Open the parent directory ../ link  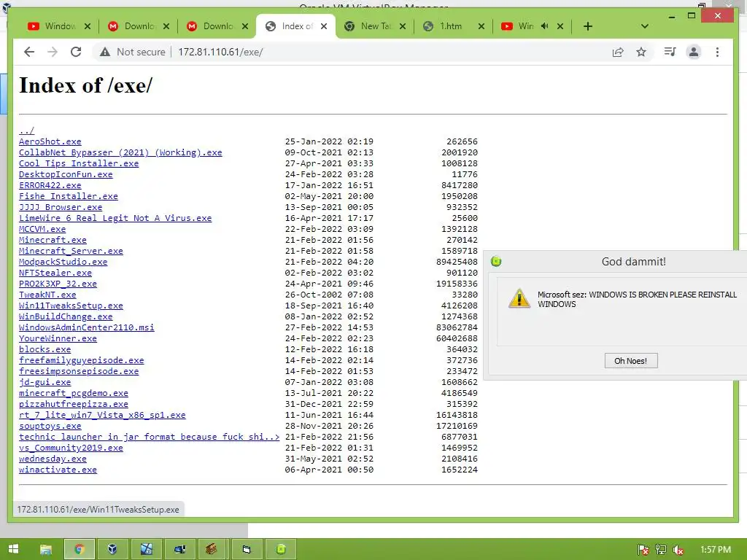(27, 131)
